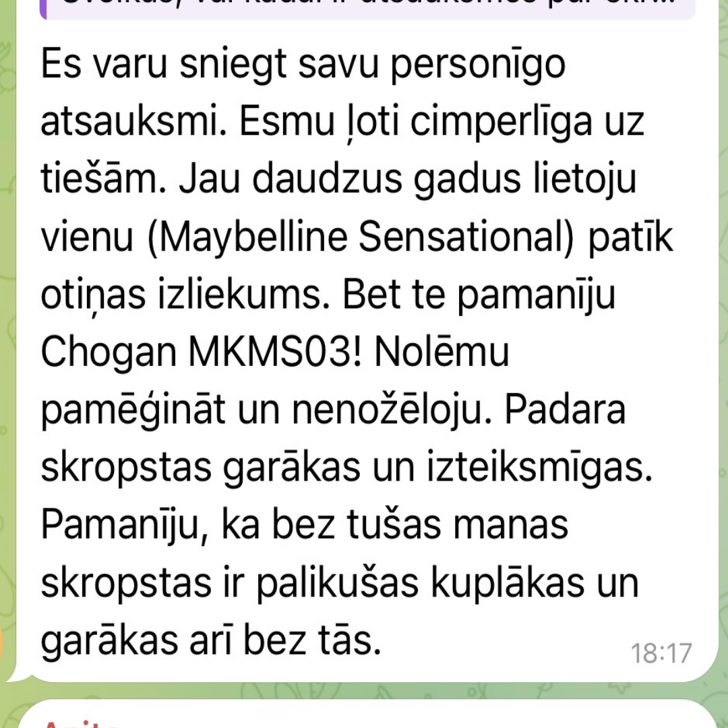
Task: Click the purple reply accent bar
Action: (43, 9)
